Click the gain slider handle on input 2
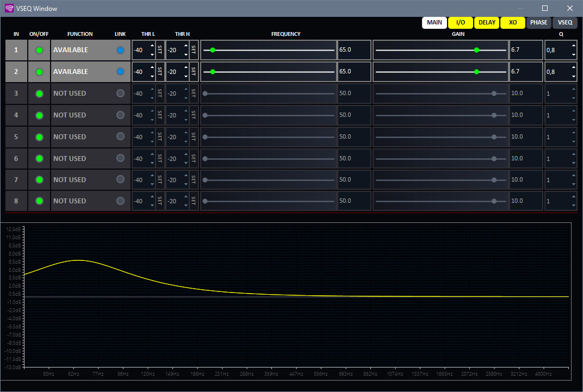Image resolution: width=583 pixels, height=392 pixels. [x=476, y=72]
